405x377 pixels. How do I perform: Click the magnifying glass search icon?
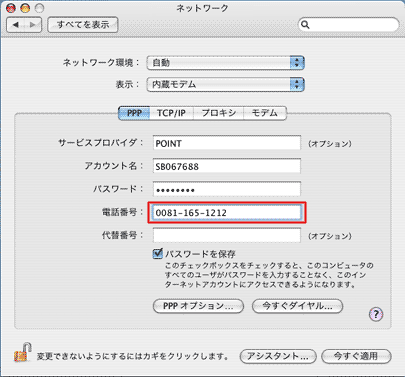305,25
